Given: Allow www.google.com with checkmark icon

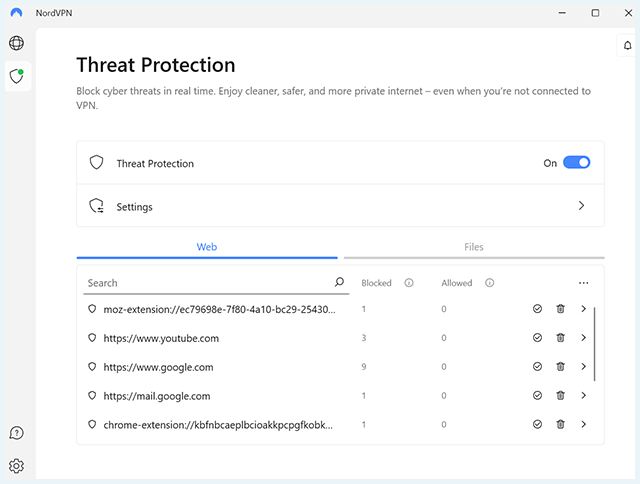Looking at the screenshot, I should pyautogui.click(x=537, y=366).
